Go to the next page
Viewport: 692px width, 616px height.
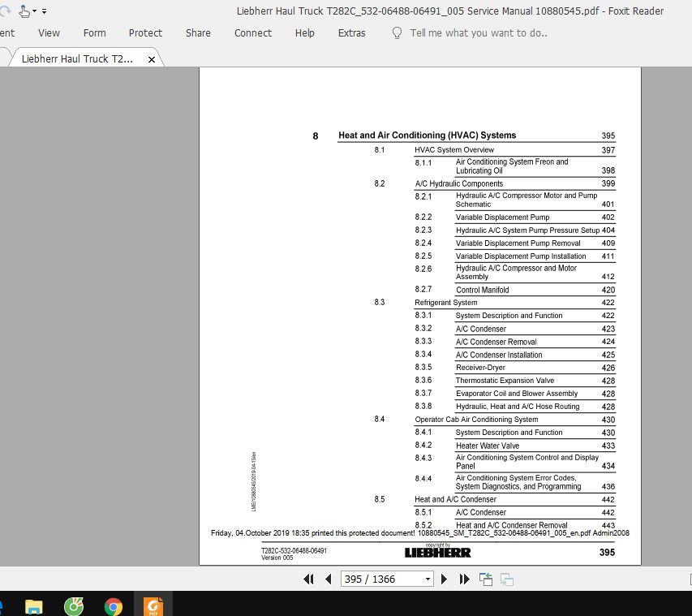[x=444, y=579]
